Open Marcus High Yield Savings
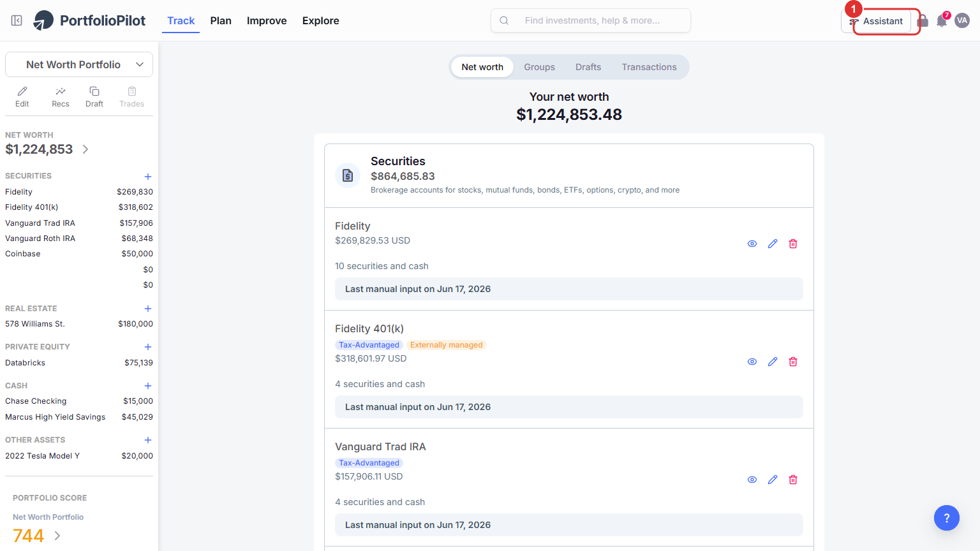This screenshot has width=980, height=551. click(79, 417)
